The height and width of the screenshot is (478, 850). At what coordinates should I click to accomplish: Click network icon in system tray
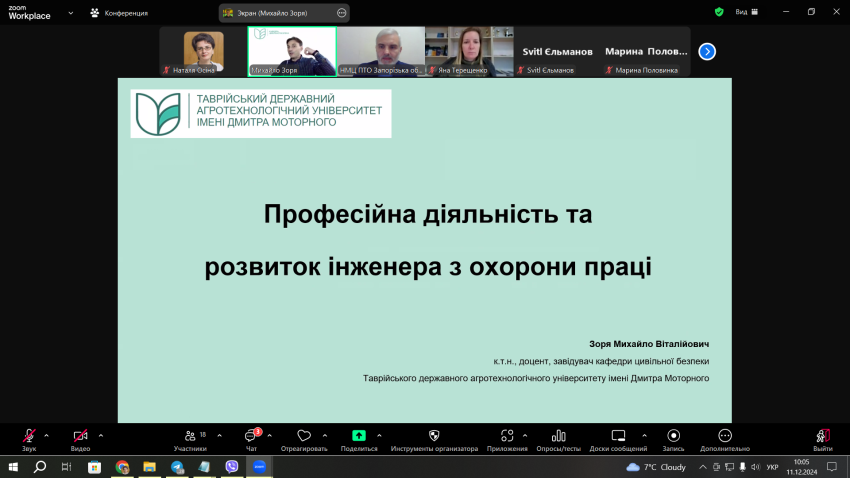pyautogui.click(x=729, y=467)
